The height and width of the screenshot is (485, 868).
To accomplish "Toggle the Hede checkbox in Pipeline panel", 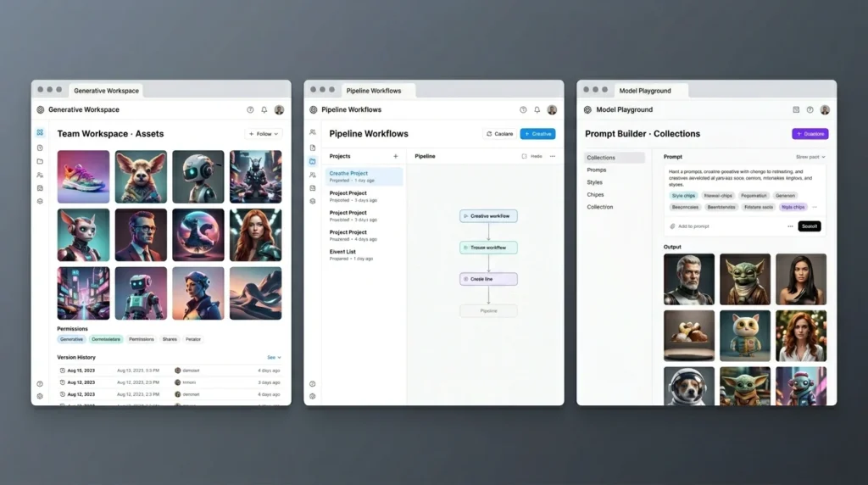I will tap(524, 156).
